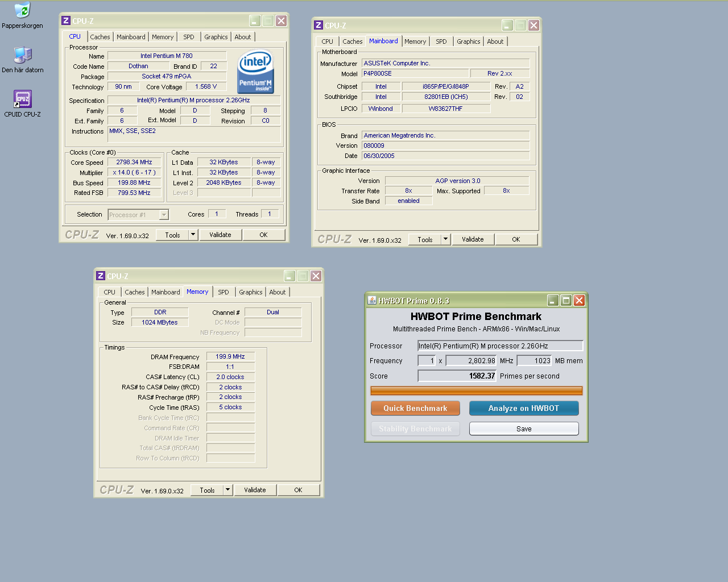This screenshot has width=728, height=582.
Task: Click the CPU-Z title icon in the Mainboard window
Action: coord(318,26)
